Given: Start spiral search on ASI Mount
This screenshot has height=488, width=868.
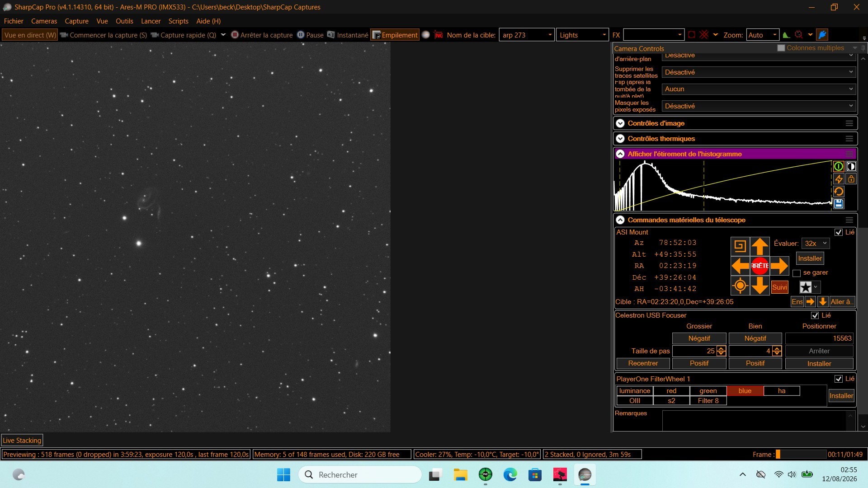Looking at the screenshot, I should pos(740,246).
